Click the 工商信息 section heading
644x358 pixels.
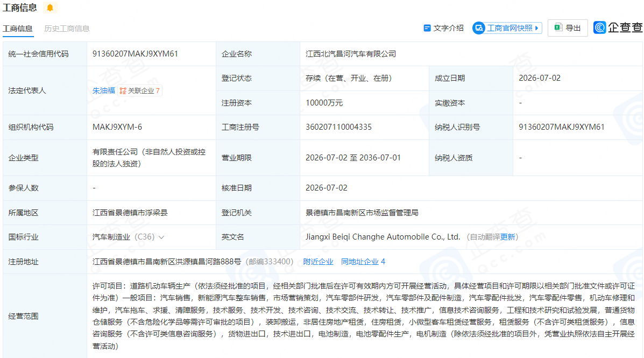(20, 8)
